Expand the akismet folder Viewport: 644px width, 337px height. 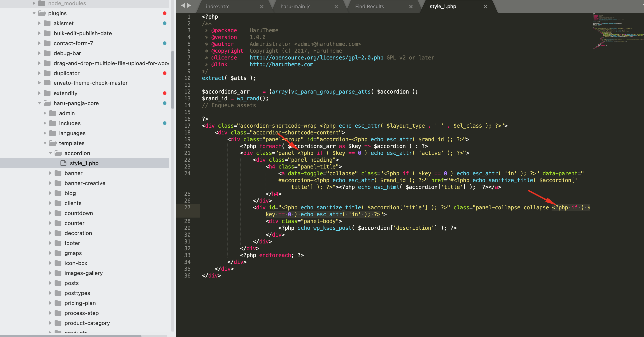pyautogui.click(x=40, y=23)
